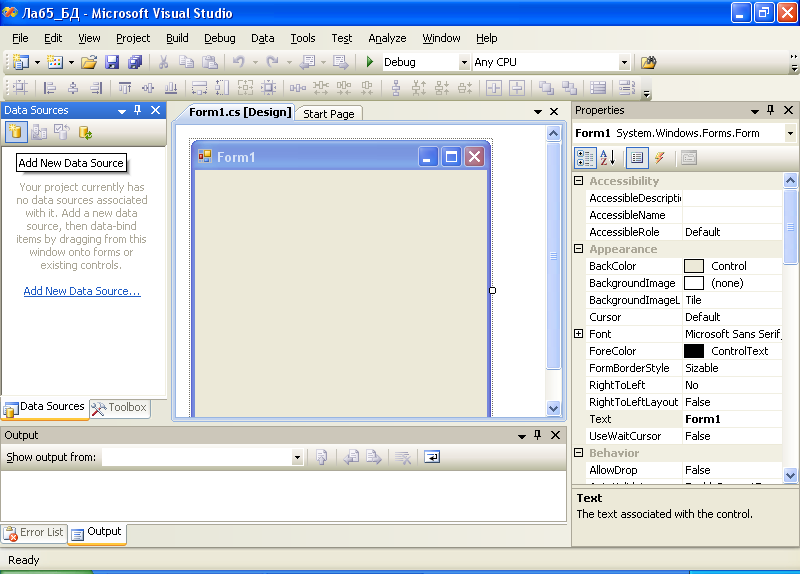Select the Cursor property row
The width and height of the screenshot is (800, 574).
pyautogui.click(x=684, y=317)
